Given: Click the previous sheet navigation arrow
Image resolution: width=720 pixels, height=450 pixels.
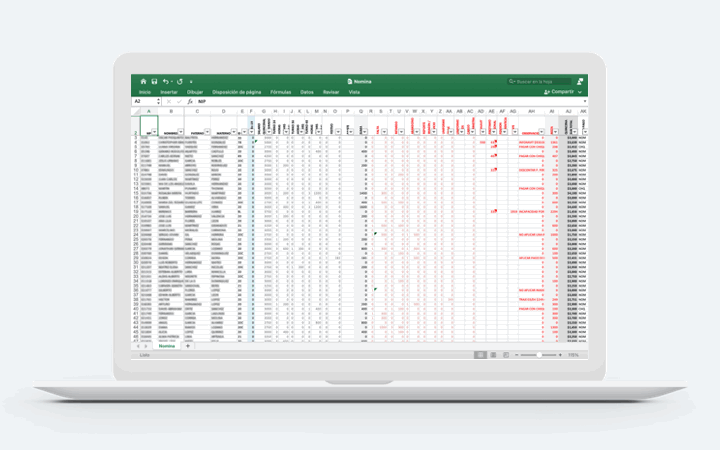Looking at the screenshot, I should 138,346.
